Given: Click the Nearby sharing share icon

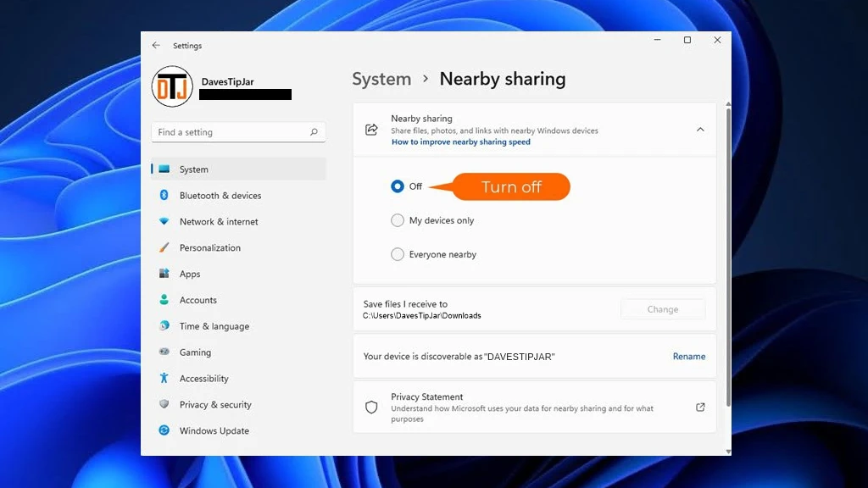Looking at the screenshot, I should (x=371, y=130).
